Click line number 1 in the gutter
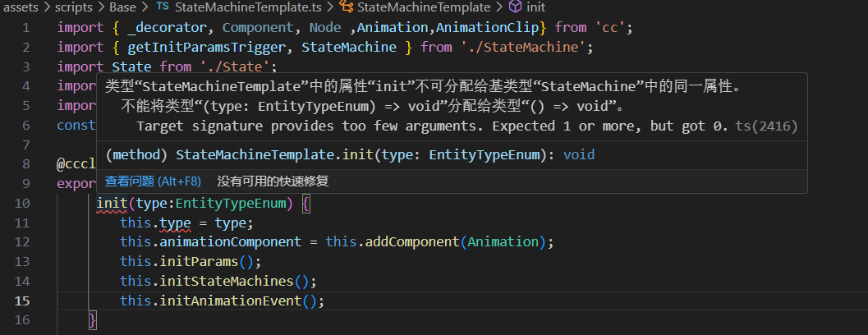This screenshot has width=868, height=335. tap(26, 27)
